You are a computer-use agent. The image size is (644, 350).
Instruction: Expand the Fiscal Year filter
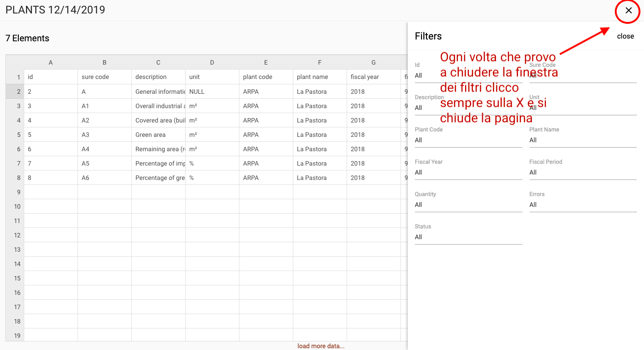(468, 172)
